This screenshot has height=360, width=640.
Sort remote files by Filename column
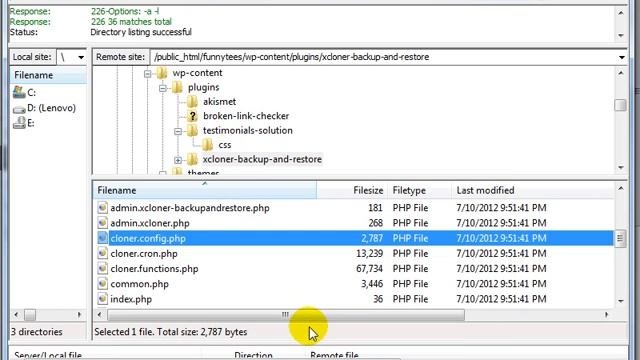[204, 191]
